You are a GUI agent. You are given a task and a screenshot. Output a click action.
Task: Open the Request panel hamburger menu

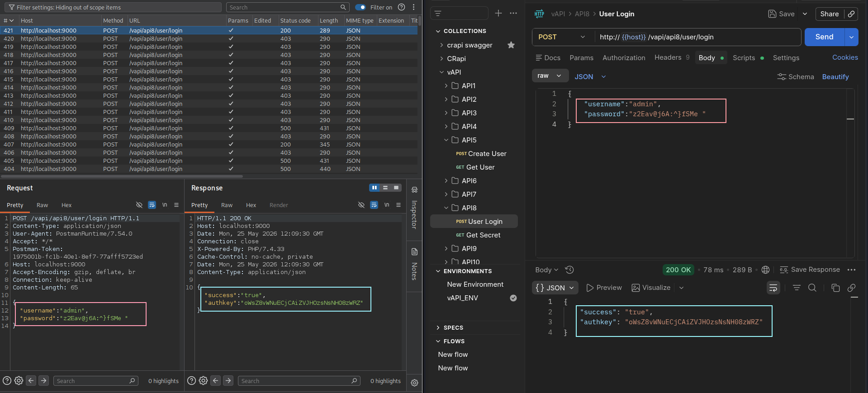(176, 205)
